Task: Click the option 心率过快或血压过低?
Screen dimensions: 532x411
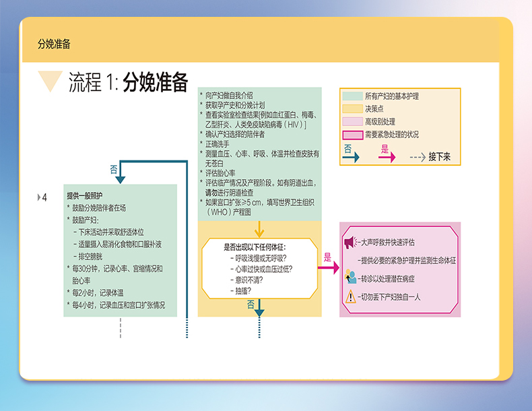Action: point(263,269)
